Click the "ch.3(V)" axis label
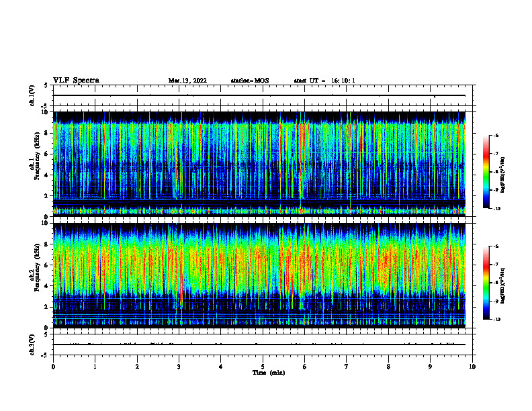 click(x=32, y=345)
